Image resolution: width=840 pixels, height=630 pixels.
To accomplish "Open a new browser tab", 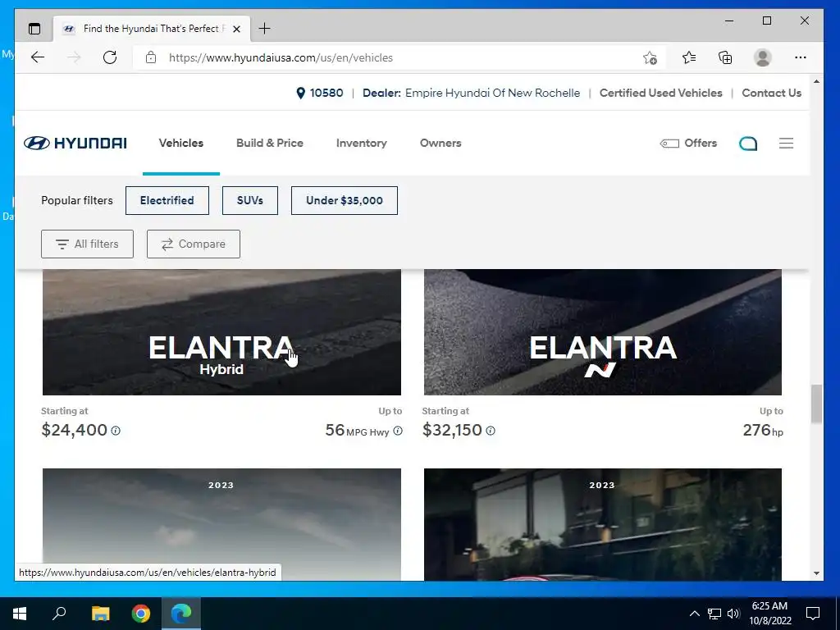I will pos(264,29).
